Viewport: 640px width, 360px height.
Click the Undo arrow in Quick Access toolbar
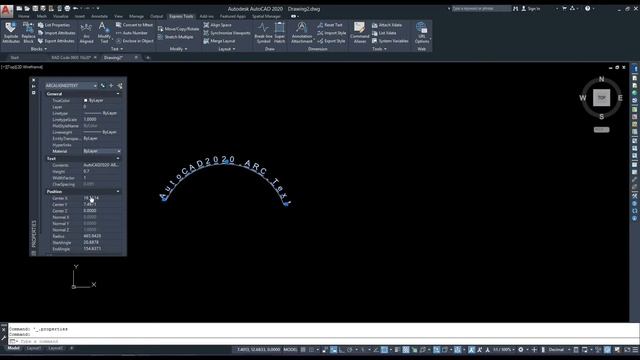click(x=76, y=8)
